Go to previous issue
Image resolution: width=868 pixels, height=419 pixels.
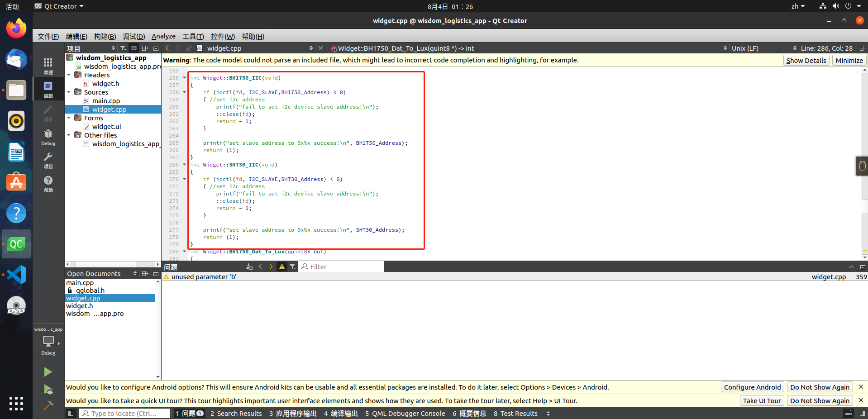[x=260, y=267]
